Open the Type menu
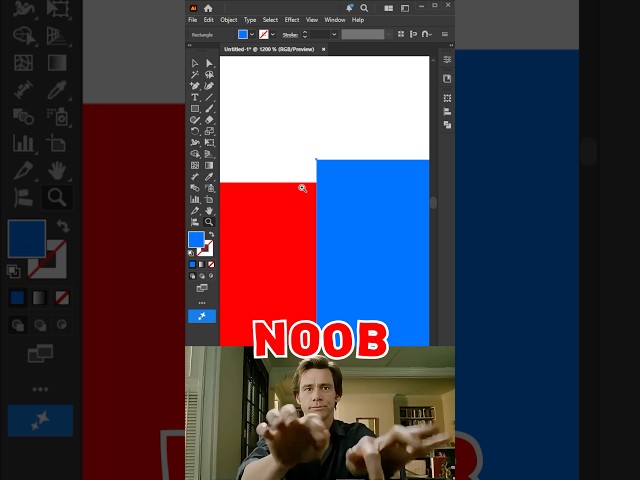 (250, 20)
